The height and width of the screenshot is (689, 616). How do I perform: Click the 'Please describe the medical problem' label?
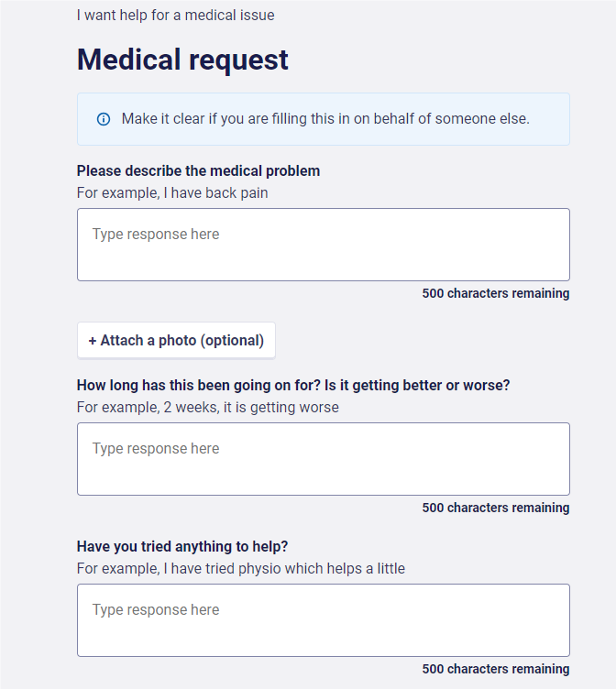click(198, 171)
